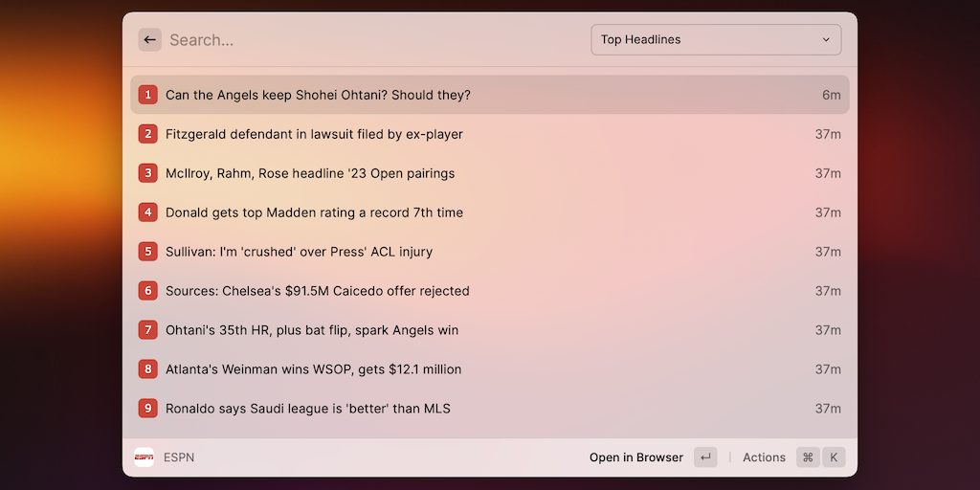This screenshot has width=980, height=490.
Task: Click Open in Browser button
Action: [x=636, y=457]
